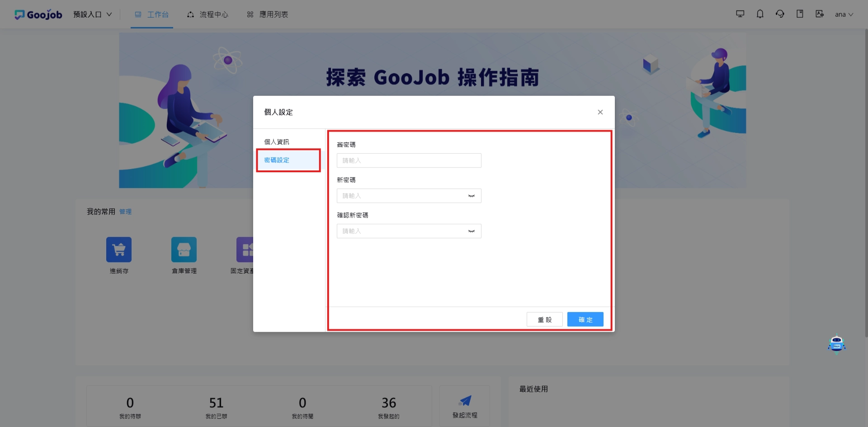Image resolution: width=868 pixels, height=427 pixels.
Task: Expand the ana user menu
Action: click(844, 14)
